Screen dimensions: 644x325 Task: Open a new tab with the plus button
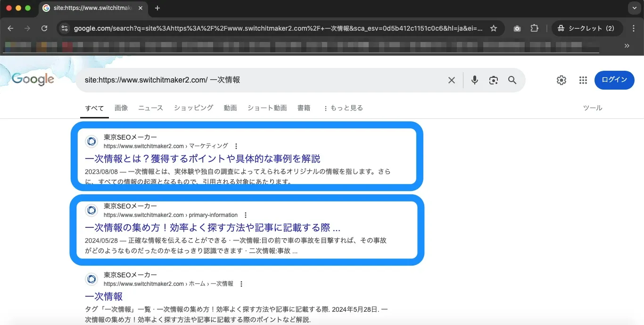pos(157,8)
